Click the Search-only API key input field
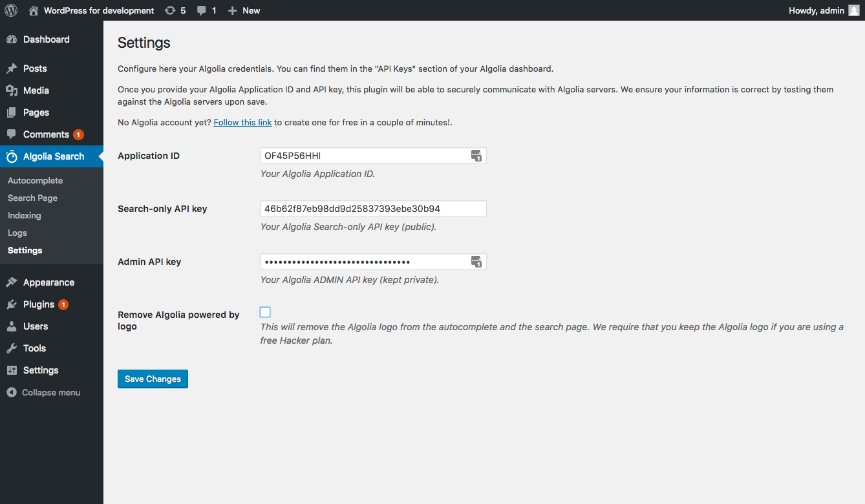 tap(373, 209)
